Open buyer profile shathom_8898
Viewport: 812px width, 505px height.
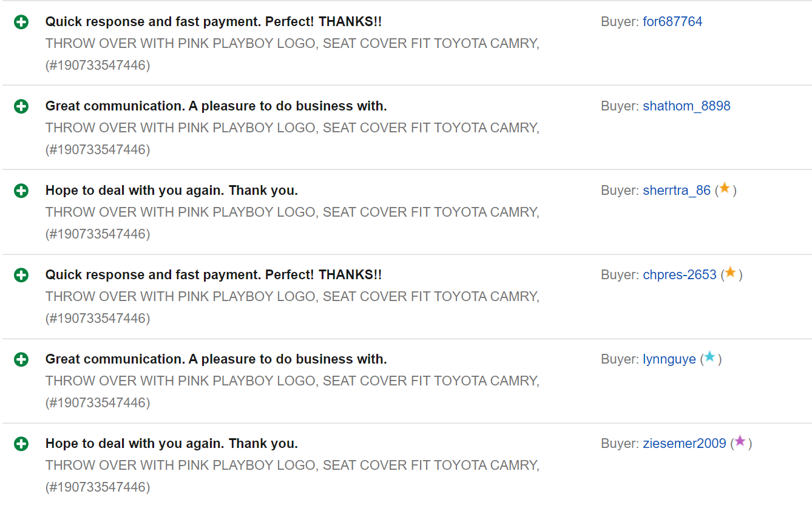coord(686,106)
